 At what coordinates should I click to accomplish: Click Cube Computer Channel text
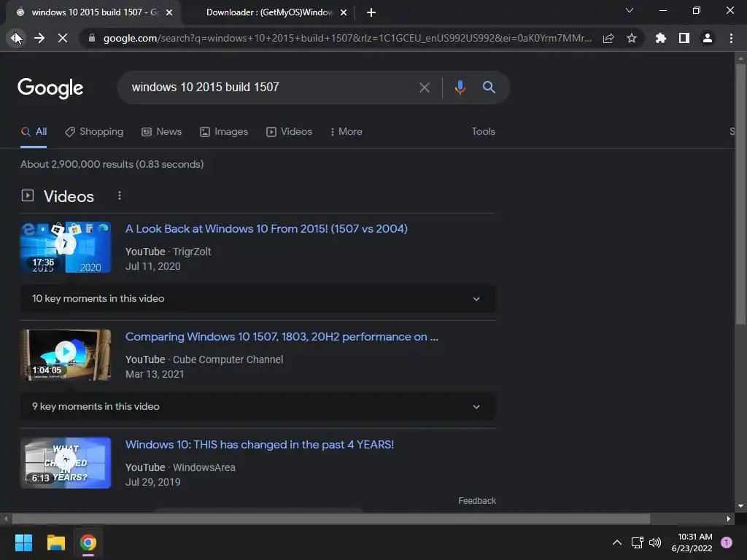[228, 360]
